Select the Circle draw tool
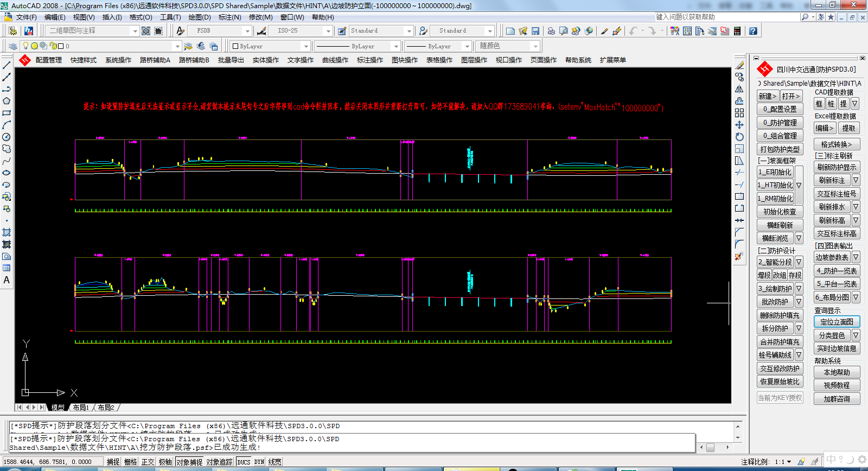The width and height of the screenshot is (868, 471). 7,137
